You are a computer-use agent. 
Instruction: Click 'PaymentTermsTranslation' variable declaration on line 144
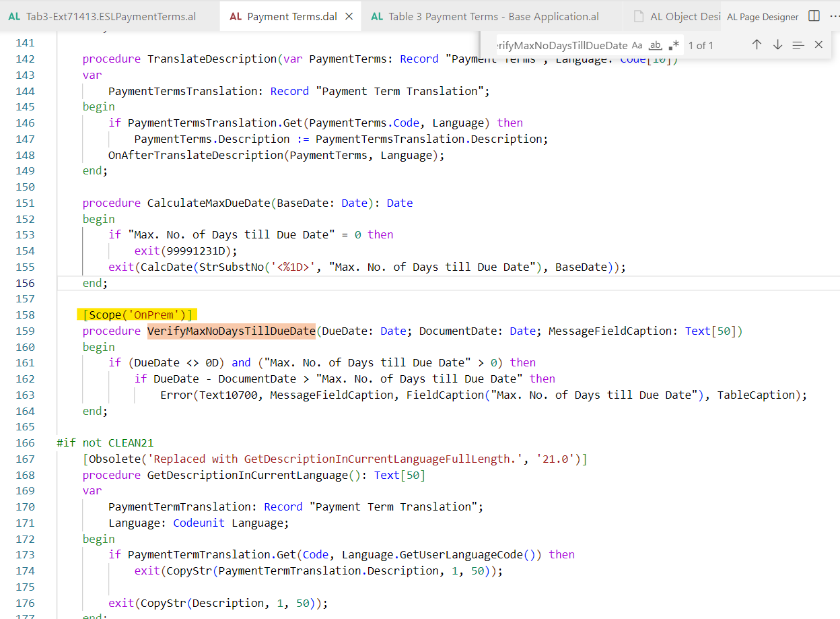[x=183, y=91]
